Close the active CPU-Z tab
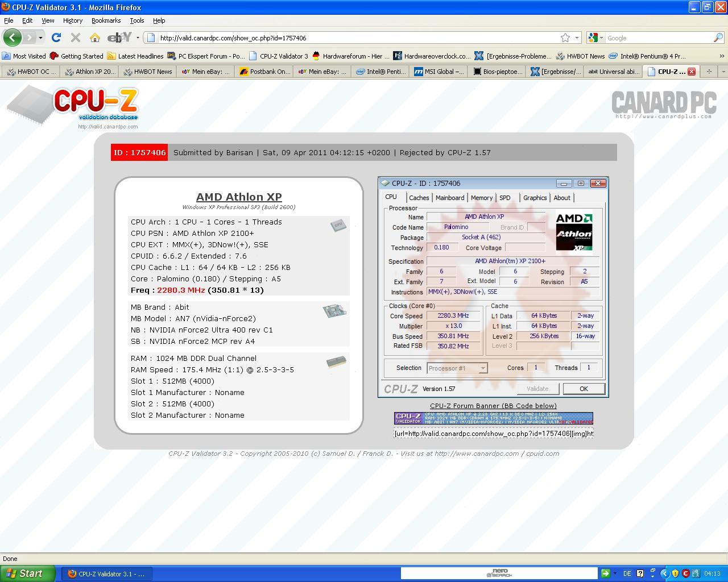Viewport: 728px width, 582px height. click(x=692, y=72)
